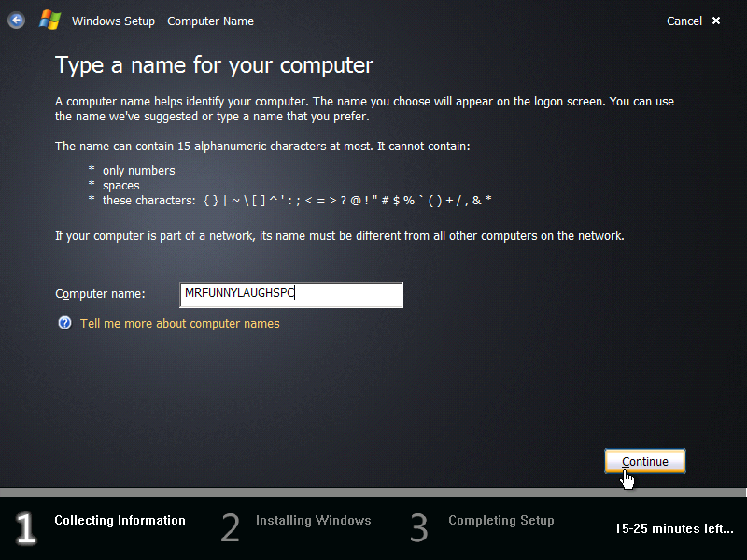Click the 15-25 minutes left indicator
This screenshot has height=560, width=747.
pyautogui.click(x=673, y=528)
